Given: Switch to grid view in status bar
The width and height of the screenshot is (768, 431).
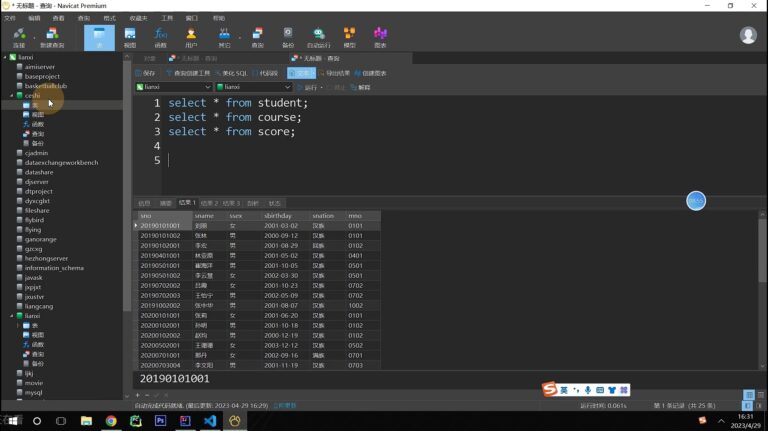Looking at the screenshot, I should click(749, 395).
